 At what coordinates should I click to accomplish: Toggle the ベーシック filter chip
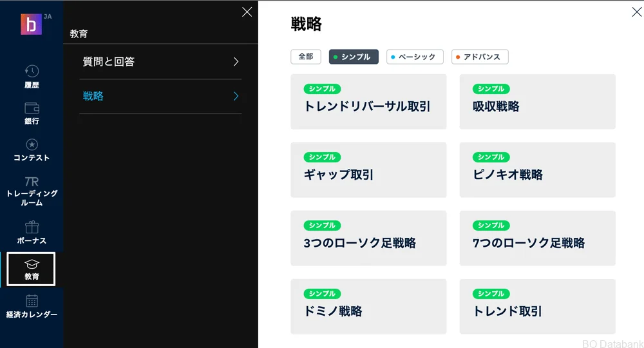(415, 57)
